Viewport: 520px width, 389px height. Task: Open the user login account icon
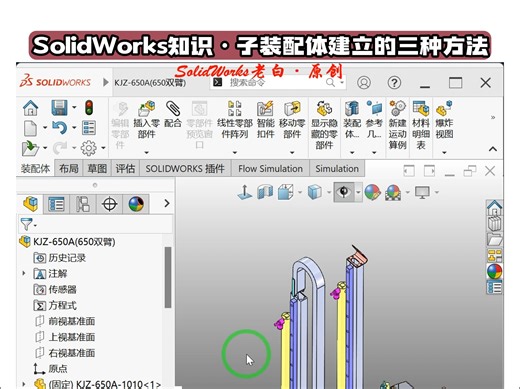coord(364,82)
